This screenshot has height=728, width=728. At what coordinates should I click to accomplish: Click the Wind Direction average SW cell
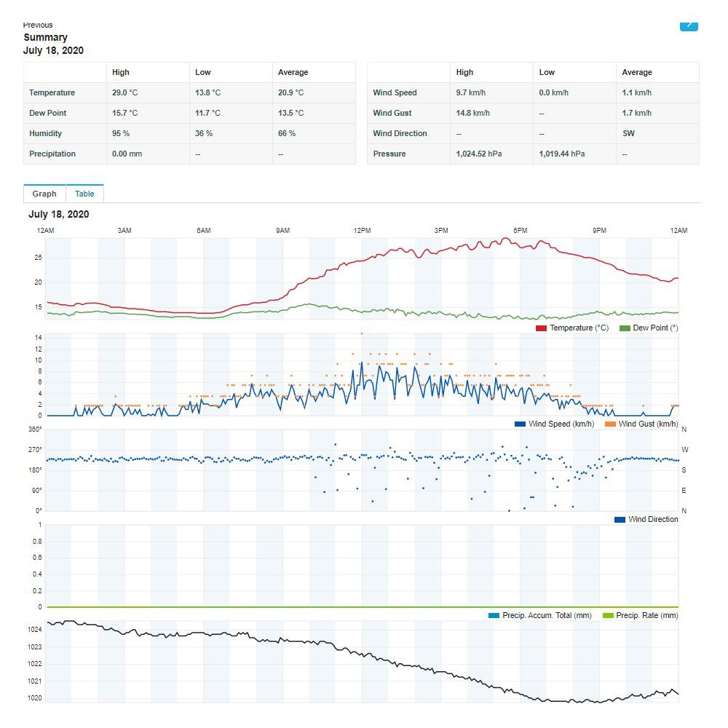628,133
